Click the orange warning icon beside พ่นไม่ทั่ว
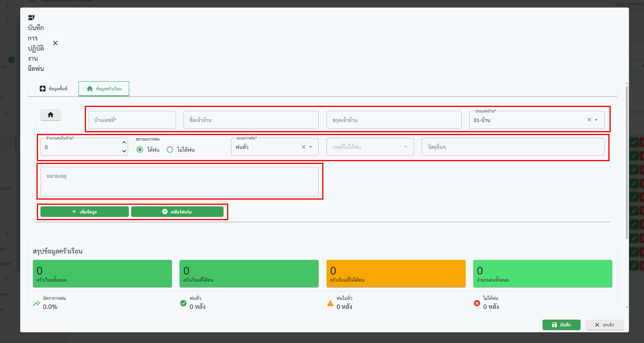The width and height of the screenshot is (644, 343). pyautogui.click(x=330, y=303)
